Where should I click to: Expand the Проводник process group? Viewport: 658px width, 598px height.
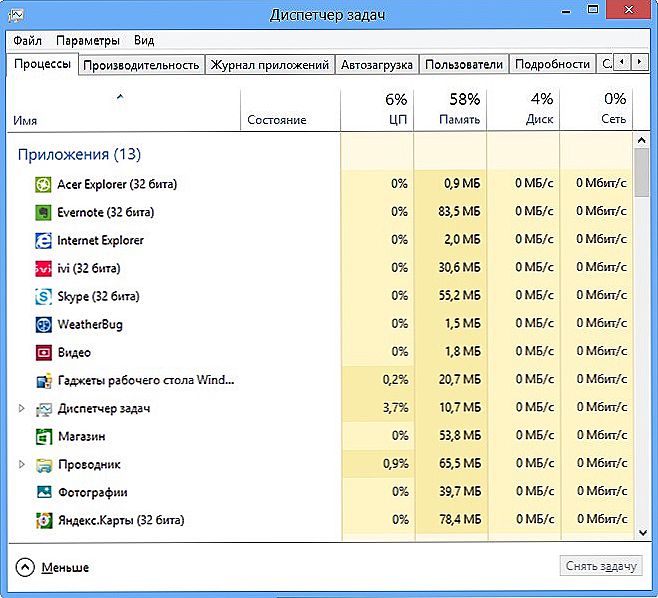pyautogui.click(x=21, y=464)
